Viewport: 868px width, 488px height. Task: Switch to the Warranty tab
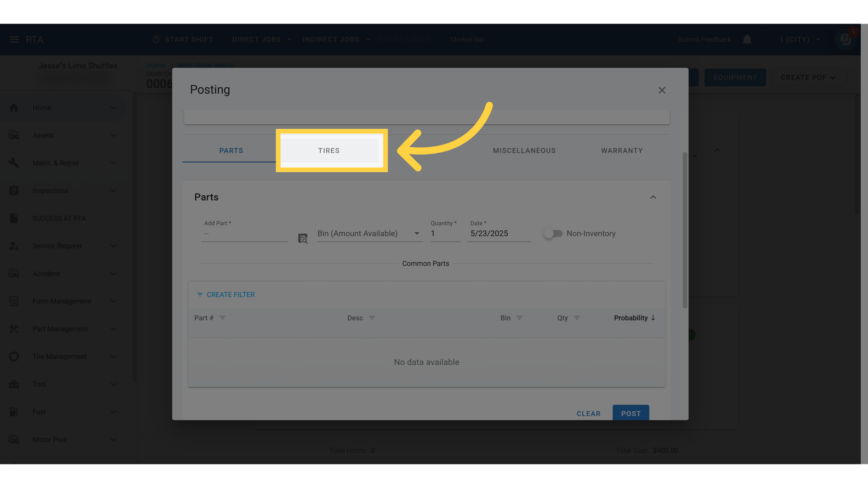[x=622, y=150]
